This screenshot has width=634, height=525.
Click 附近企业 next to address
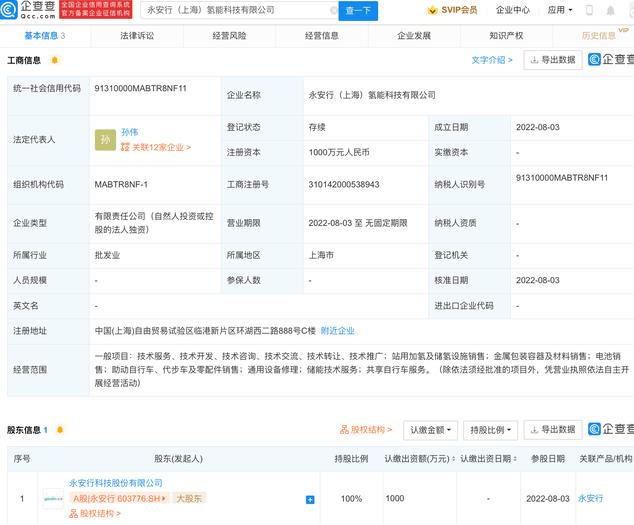[x=337, y=331]
